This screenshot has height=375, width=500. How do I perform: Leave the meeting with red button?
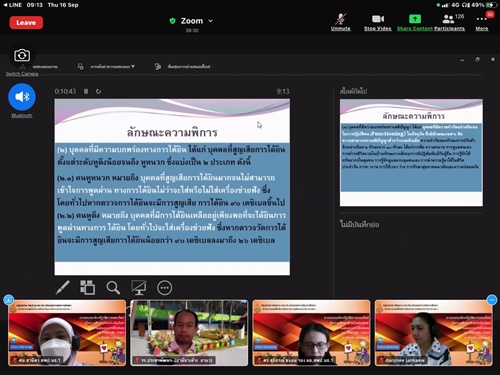point(26,23)
